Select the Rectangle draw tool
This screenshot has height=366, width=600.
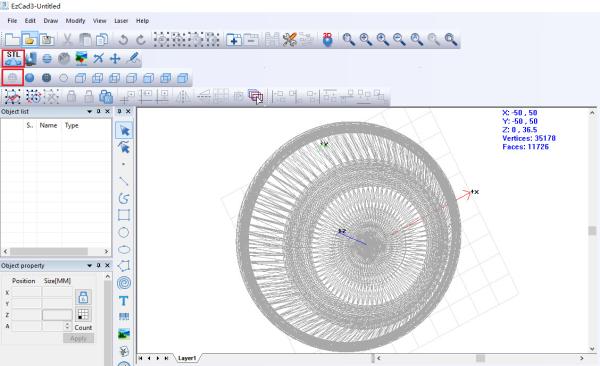pyautogui.click(x=124, y=215)
